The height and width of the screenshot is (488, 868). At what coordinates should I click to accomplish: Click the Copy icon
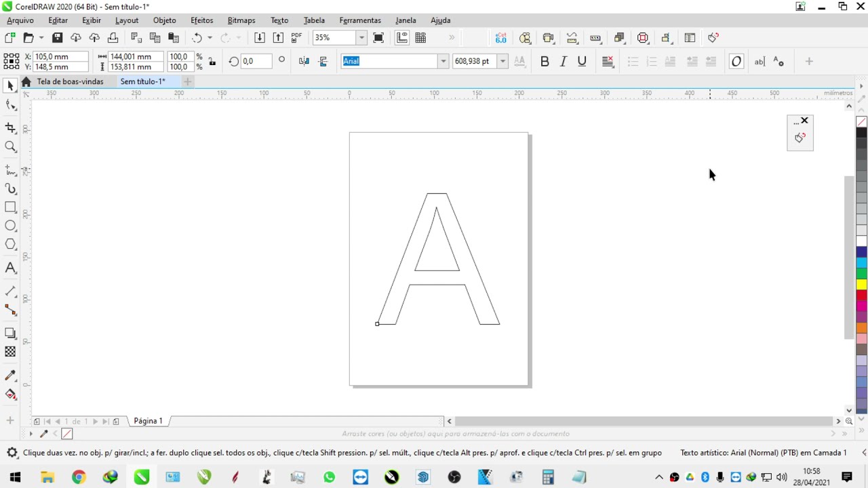[x=155, y=38]
